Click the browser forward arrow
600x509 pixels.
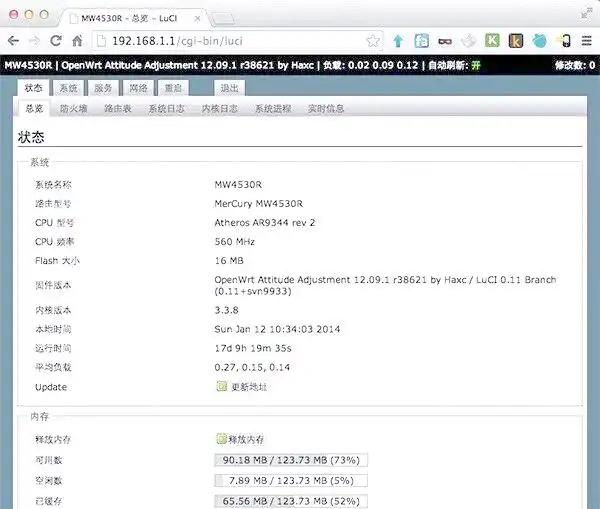[34, 41]
